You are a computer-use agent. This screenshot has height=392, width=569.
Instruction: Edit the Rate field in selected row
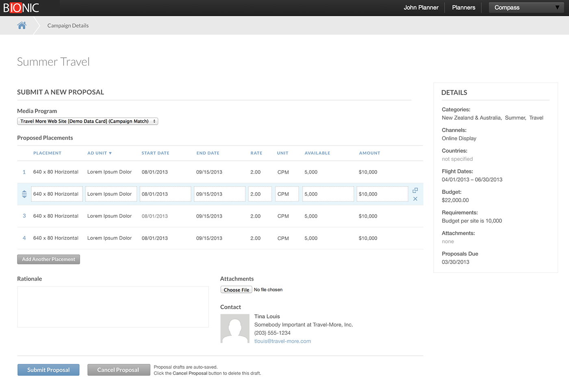(x=260, y=194)
